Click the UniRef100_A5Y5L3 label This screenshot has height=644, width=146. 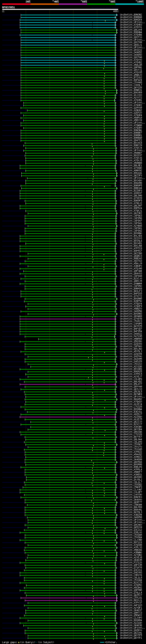tap(131, 352)
